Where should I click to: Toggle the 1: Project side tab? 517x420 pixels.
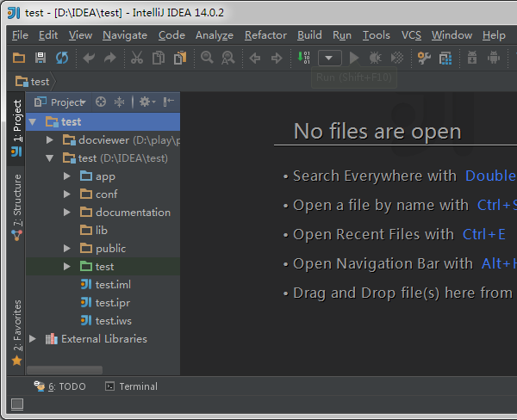[x=16, y=128]
